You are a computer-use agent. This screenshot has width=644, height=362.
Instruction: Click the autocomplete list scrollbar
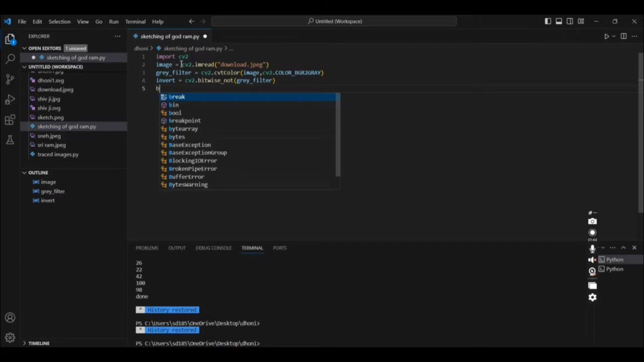click(x=338, y=135)
